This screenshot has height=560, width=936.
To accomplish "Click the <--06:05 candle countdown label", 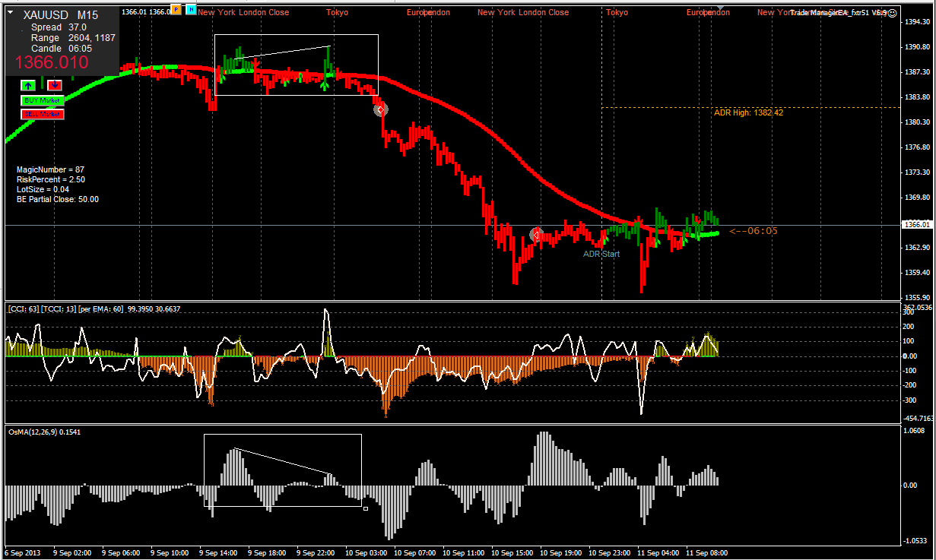I will 753,230.
